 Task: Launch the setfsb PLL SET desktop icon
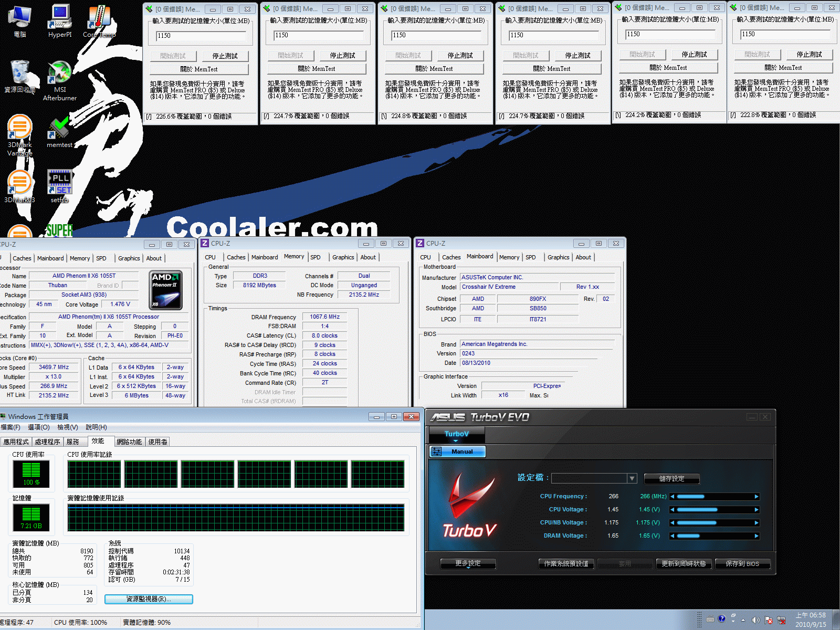click(60, 186)
